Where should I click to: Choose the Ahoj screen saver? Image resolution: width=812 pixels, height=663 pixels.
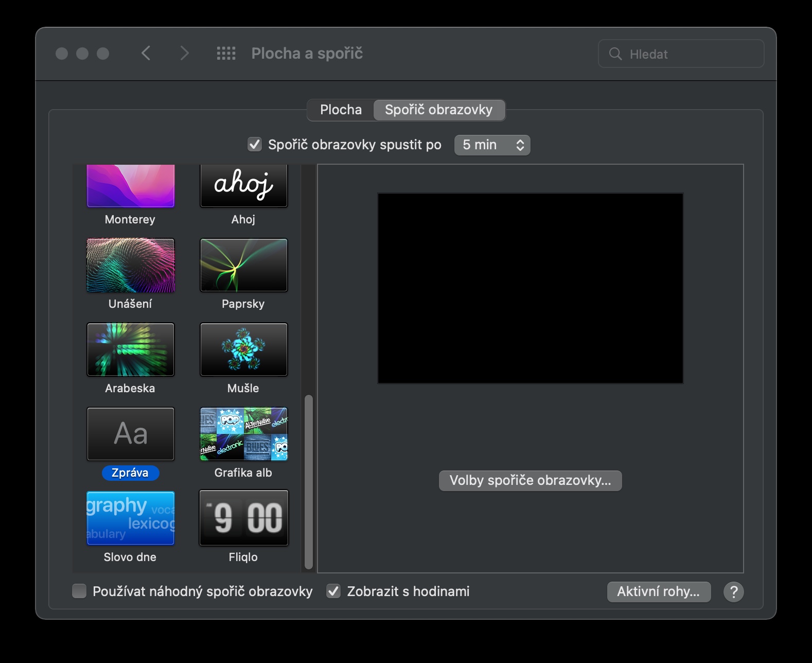point(243,186)
